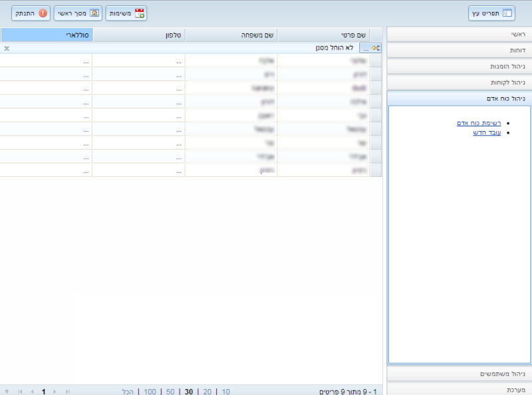This screenshot has width=532, height=395.
Task: Open the filter builder icon button
Action: tap(370, 48)
